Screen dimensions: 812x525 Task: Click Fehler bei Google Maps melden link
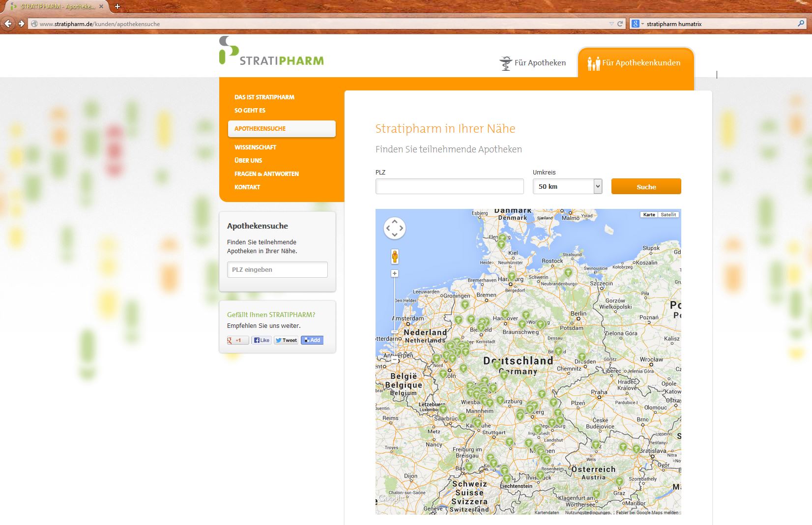click(x=647, y=512)
